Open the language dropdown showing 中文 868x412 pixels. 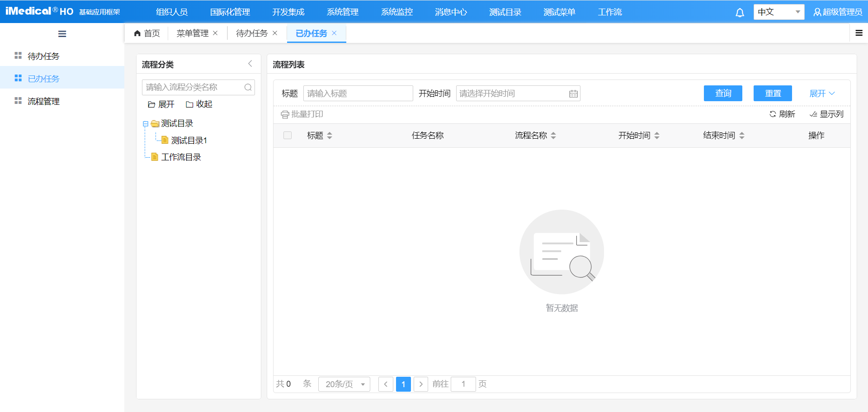point(778,12)
